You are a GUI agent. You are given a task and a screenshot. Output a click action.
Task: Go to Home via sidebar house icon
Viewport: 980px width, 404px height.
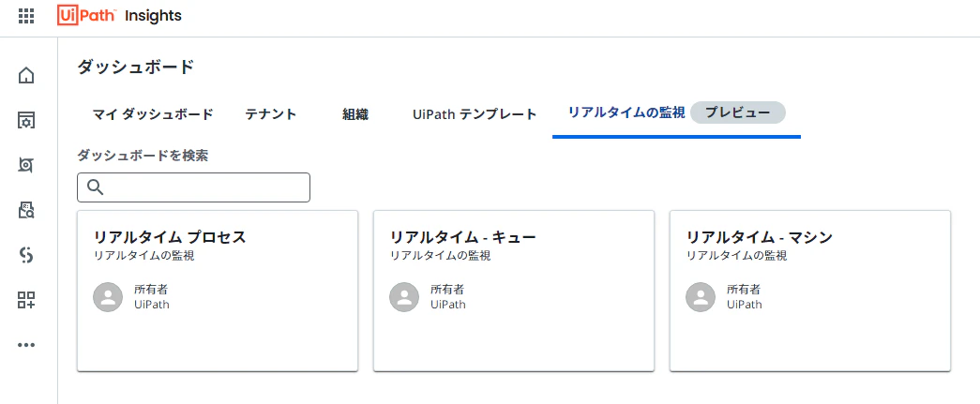[x=26, y=75]
